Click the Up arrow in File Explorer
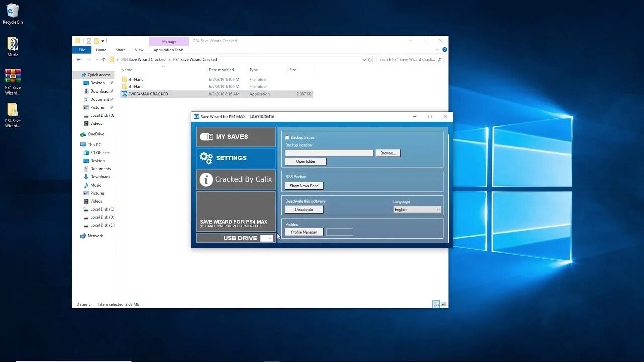 point(104,59)
